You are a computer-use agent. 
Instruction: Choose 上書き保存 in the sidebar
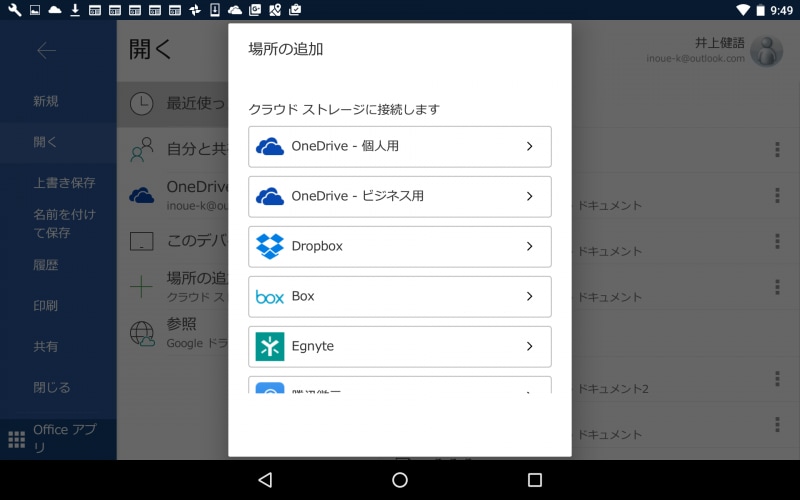pos(64,183)
